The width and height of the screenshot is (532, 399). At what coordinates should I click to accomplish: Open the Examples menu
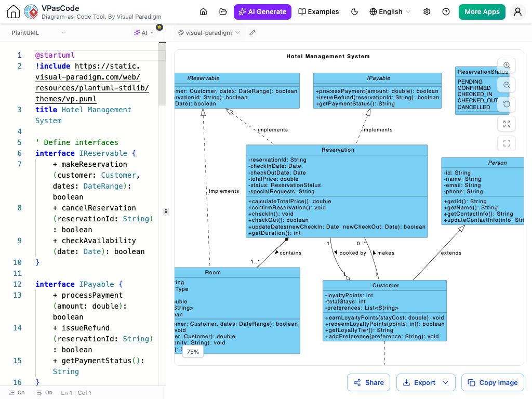click(x=318, y=12)
